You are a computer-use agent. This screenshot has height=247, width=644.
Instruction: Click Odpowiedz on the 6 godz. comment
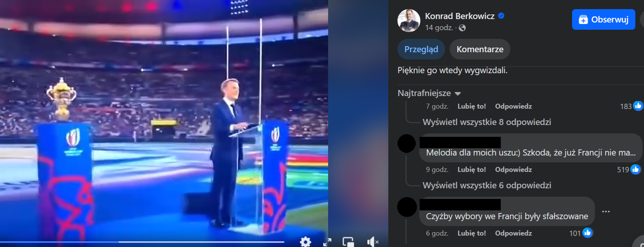click(x=513, y=233)
